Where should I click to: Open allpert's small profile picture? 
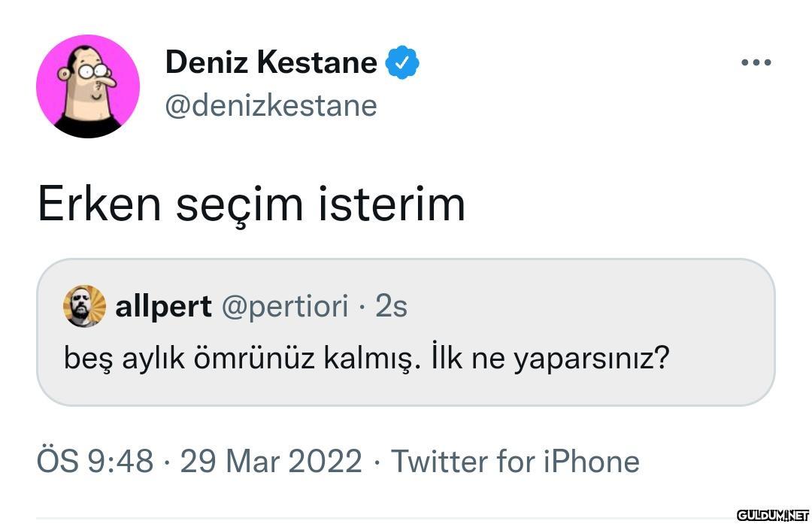tap(84, 306)
